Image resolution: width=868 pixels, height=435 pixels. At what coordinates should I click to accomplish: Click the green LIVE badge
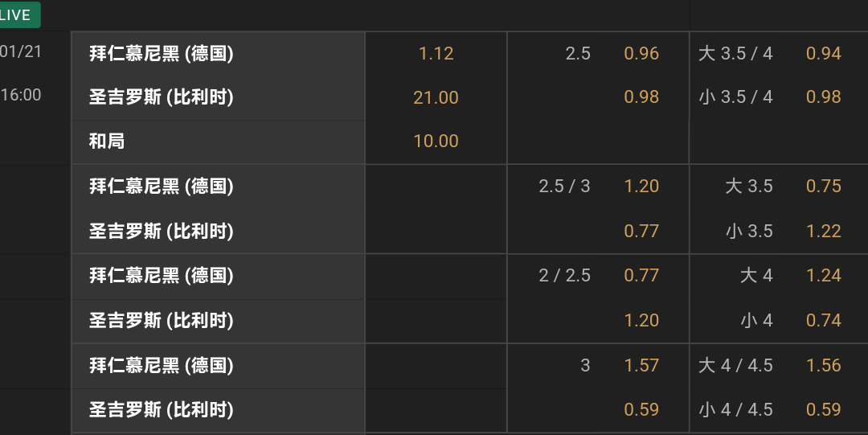click(x=18, y=15)
